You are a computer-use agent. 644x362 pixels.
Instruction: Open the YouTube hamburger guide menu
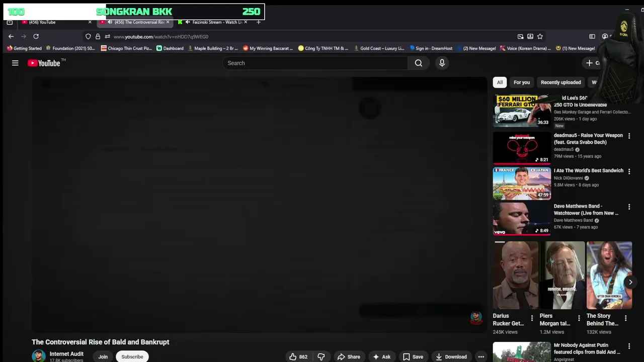pyautogui.click(x=15, y=63)
